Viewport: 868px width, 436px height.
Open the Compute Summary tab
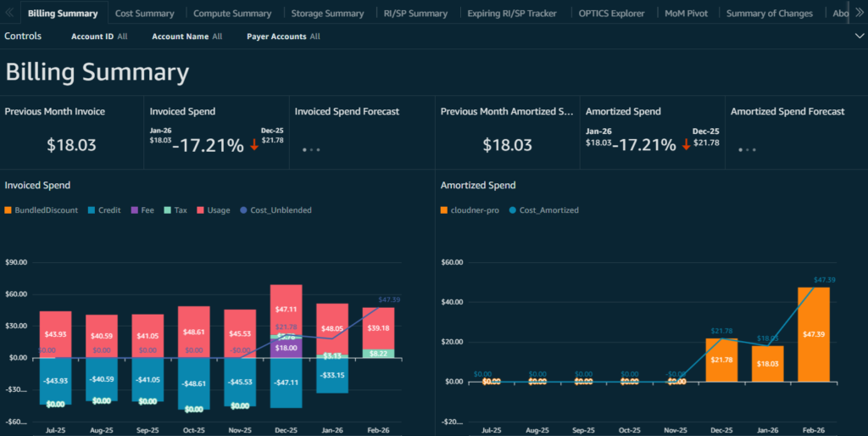[232, 14]
